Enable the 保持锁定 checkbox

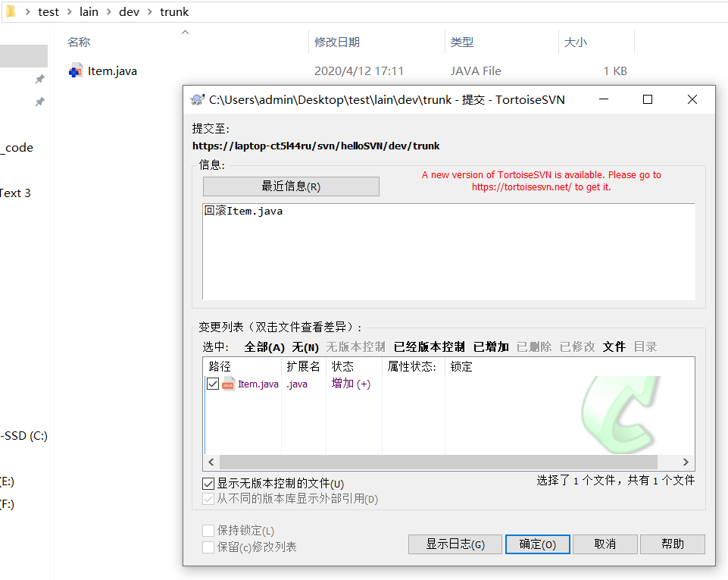coord(208,530)
